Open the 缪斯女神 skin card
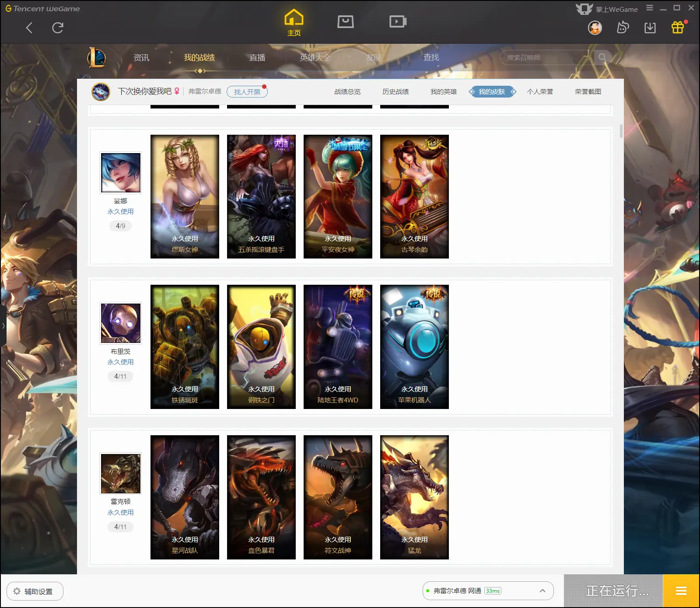 [185, 196]
